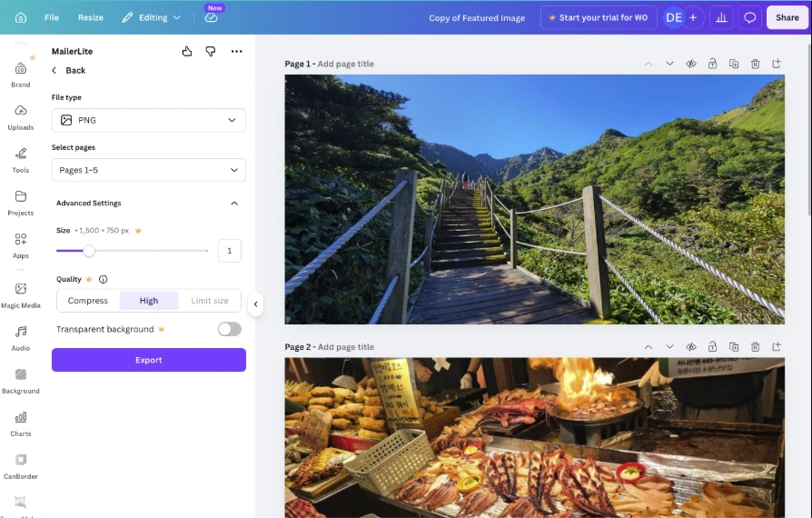812x518 pixels.
Task: Move Page 2 up arrow
Action: (x=649, y=347)
